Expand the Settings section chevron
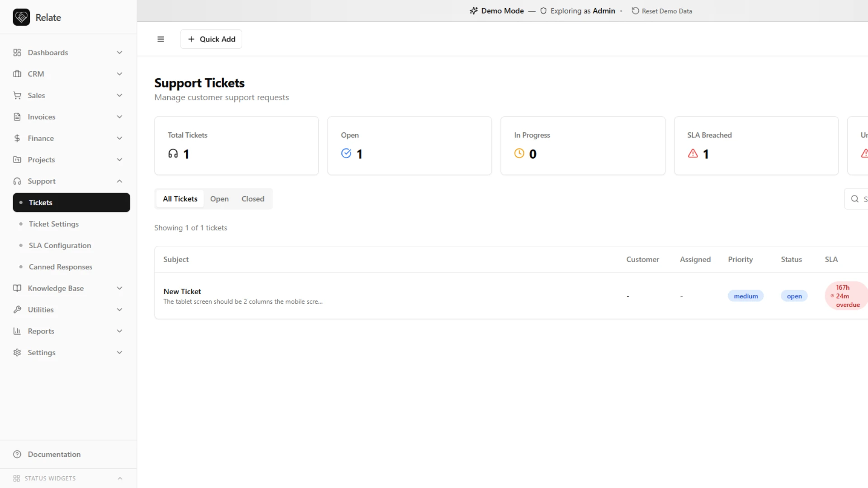The width and height of the screenshot is (868, 488). 119,352
